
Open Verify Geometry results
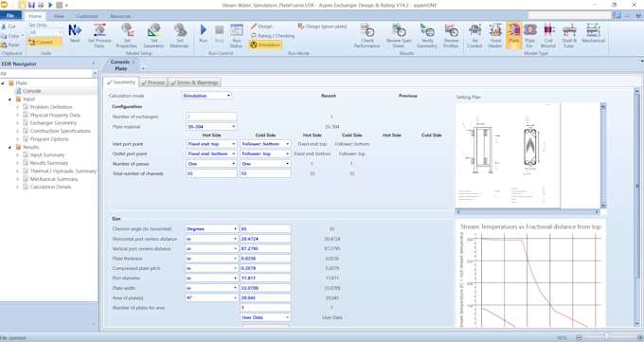pyautogui.click(x=427, y=35)
